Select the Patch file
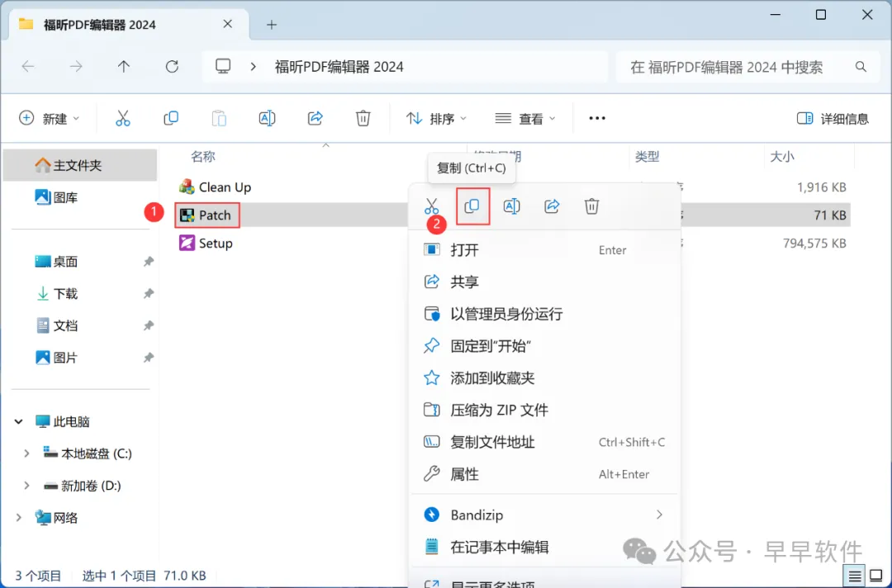 click(207, 215)
